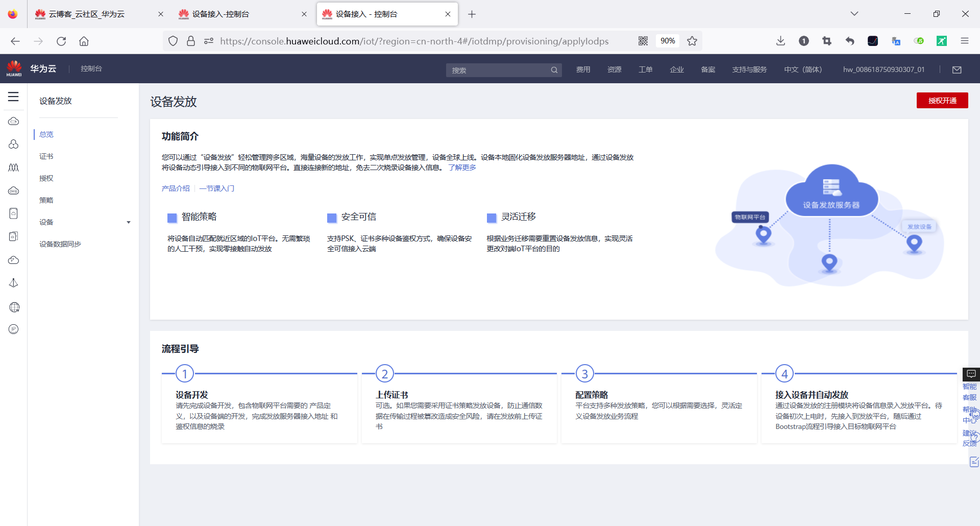Select the molecule-shaped service icon in the sidebar
The height and width of the screenshot is (526, 980).
13,145
